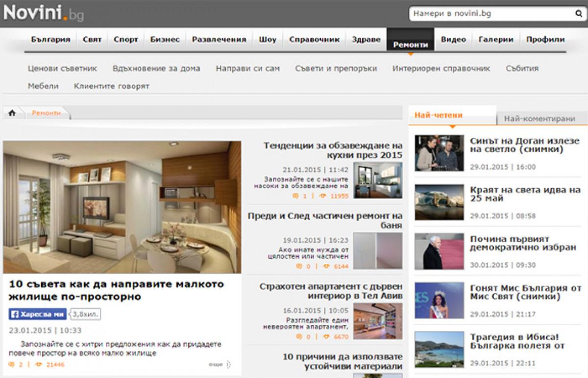588x378 pixels.
Task: Click comments icon under small apartment article
Action: pos(12,365)
